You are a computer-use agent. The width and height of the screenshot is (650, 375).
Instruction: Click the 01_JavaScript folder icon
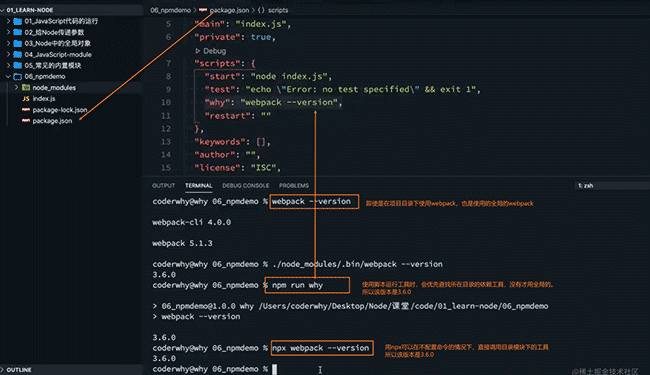pos(17,21)
